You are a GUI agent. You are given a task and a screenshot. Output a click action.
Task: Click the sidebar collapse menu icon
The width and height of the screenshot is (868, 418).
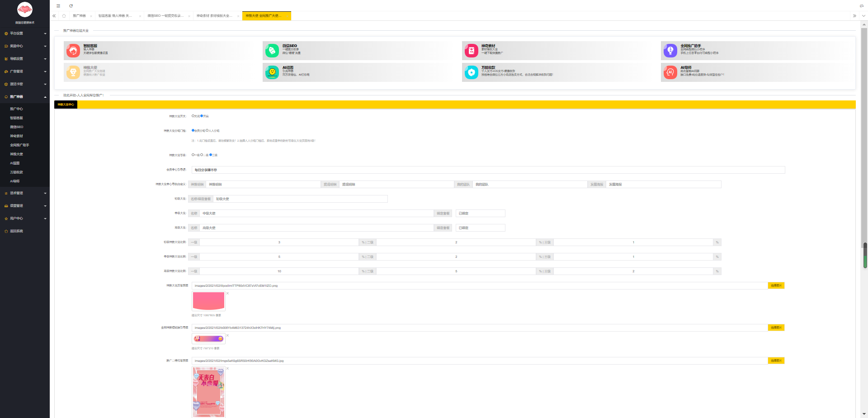[x=58, y=6]
